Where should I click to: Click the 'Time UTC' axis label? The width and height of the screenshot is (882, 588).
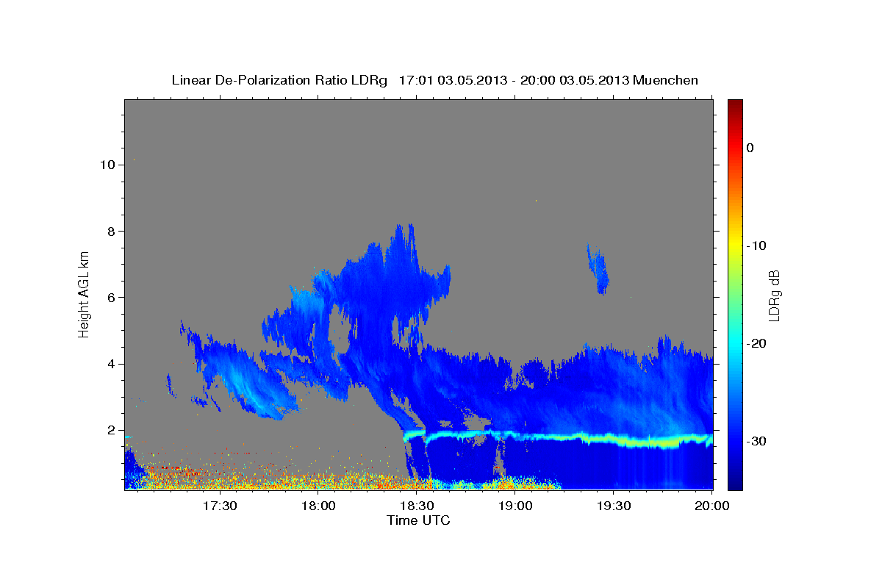pos(418,520)
